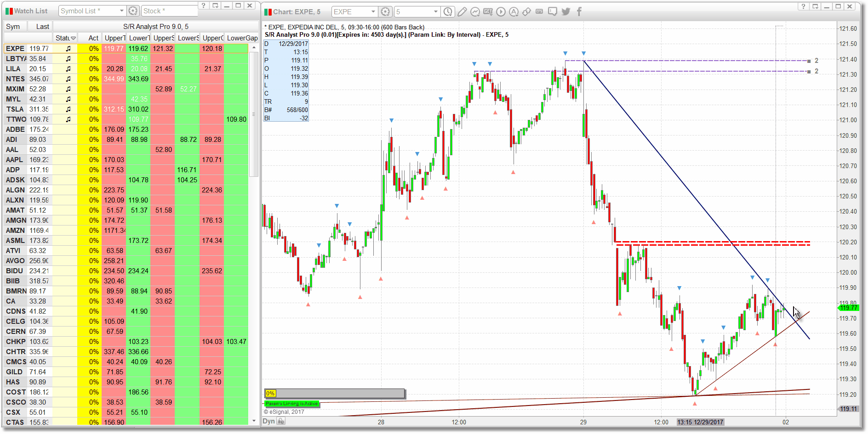The width and height of the screenshot is (868, 434).
Task: Share chart via the Facebook icon
Action: pos(579,11)
